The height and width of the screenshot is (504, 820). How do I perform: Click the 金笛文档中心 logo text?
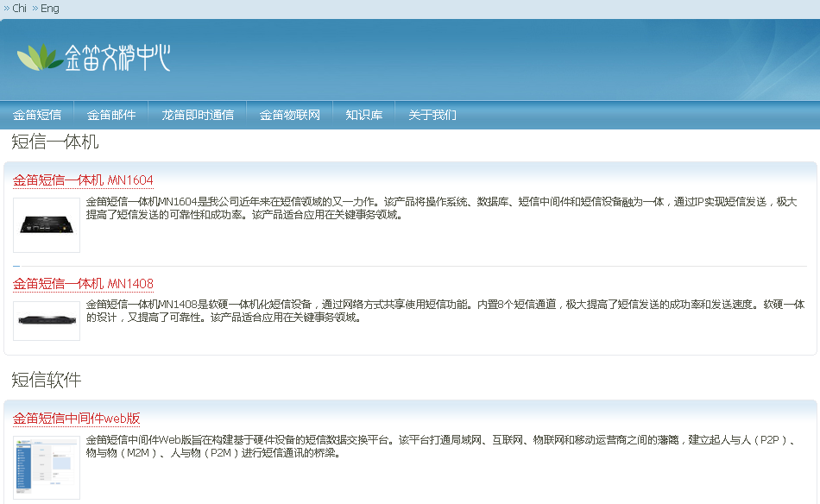point(117,58)
